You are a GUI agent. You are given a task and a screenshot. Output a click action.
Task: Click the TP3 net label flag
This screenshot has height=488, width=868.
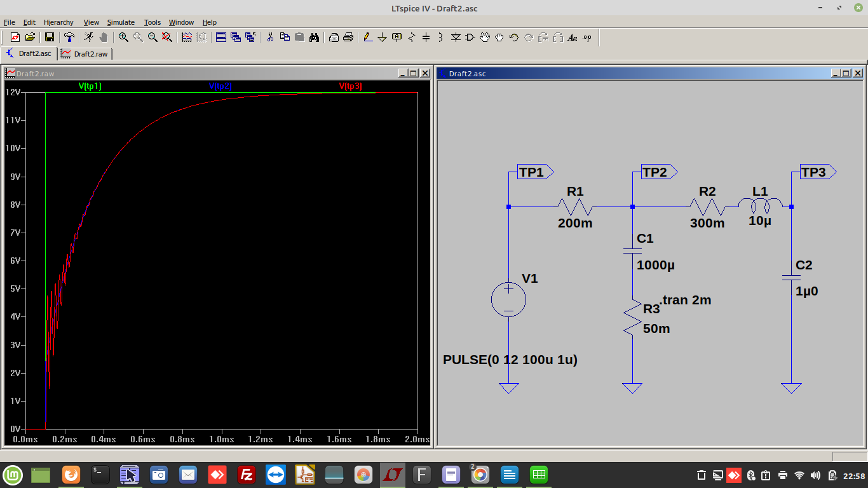click(x=818, y=172)
